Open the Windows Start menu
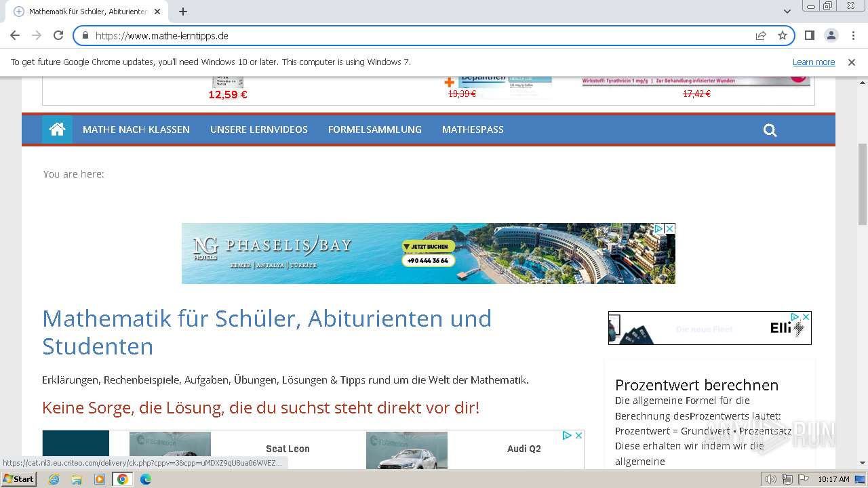The image size is (868, 488). tap(18, 479)
